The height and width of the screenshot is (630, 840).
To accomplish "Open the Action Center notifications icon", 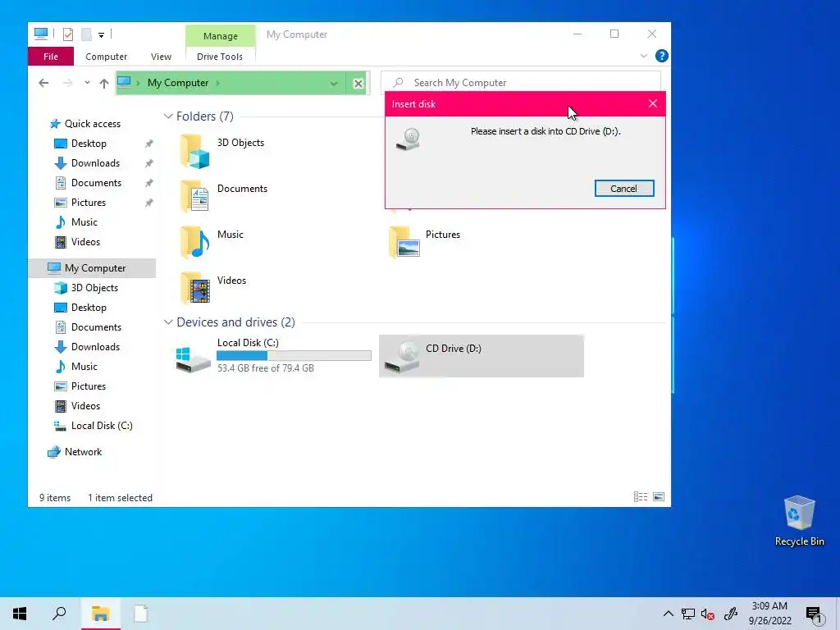I will [x=814, y=614].
